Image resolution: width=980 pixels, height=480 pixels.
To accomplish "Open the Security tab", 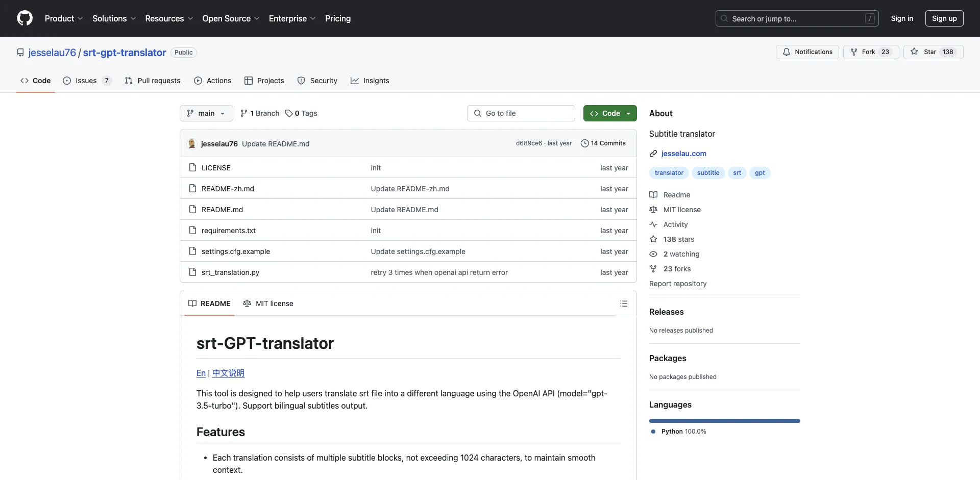I will click(317, 81).
